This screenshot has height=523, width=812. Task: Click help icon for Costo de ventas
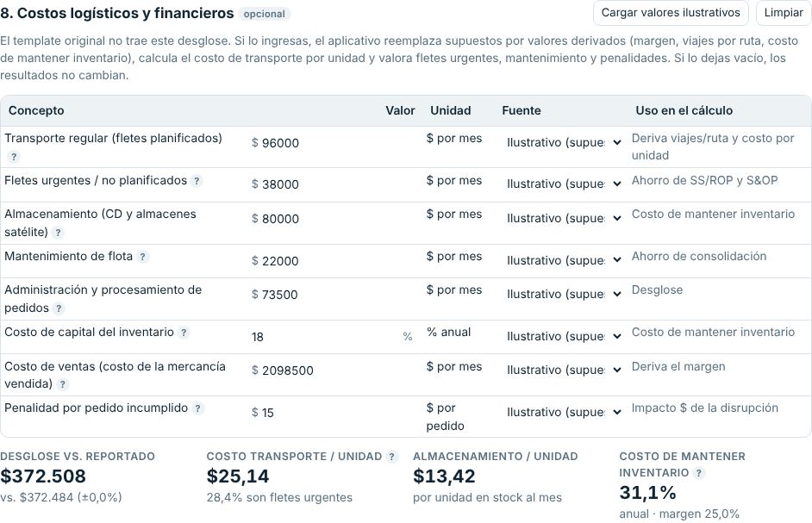62,384
